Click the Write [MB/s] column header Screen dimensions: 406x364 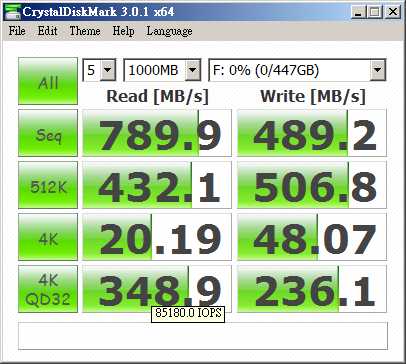[313, 97]
